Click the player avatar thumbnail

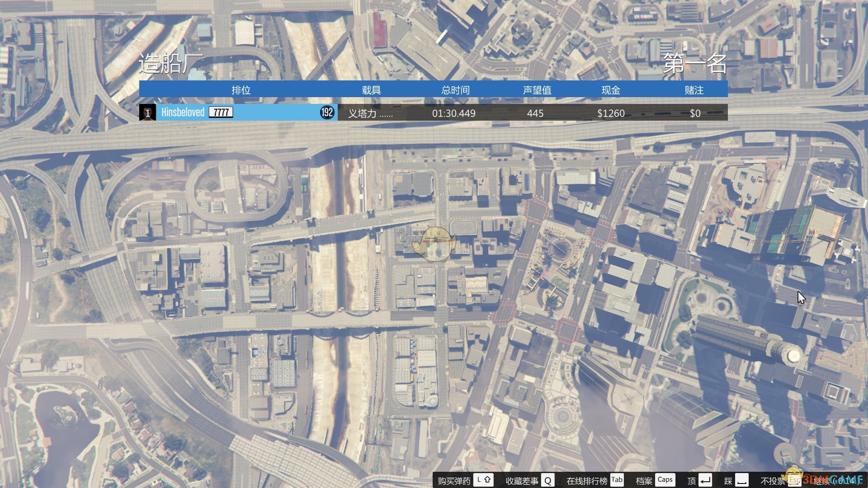147,113
